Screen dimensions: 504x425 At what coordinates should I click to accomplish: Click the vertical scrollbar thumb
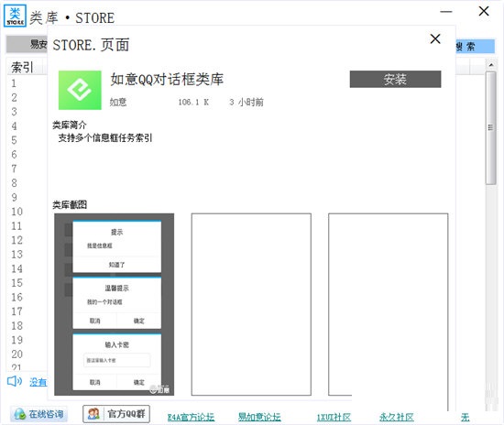(491, 128)
